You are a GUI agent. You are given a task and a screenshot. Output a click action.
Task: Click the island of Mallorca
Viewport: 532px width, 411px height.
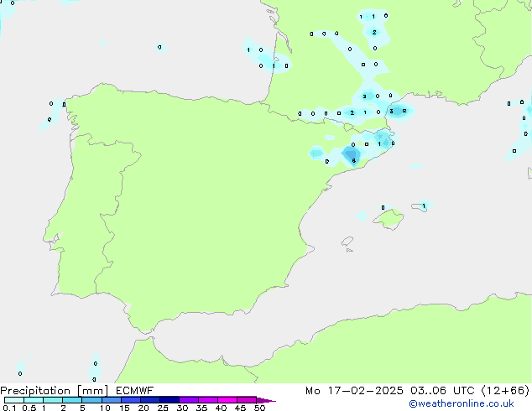pos(388,220)
